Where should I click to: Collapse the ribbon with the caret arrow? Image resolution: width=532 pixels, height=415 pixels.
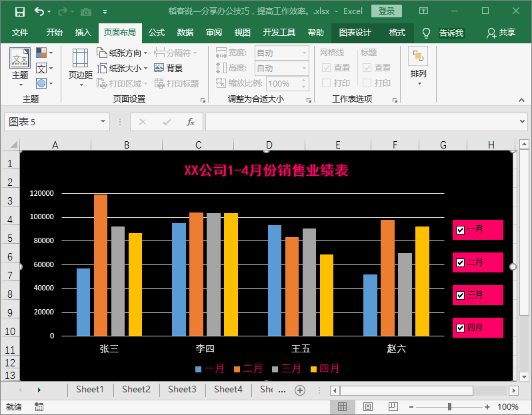pyautogui.click(x=521, y=100)
